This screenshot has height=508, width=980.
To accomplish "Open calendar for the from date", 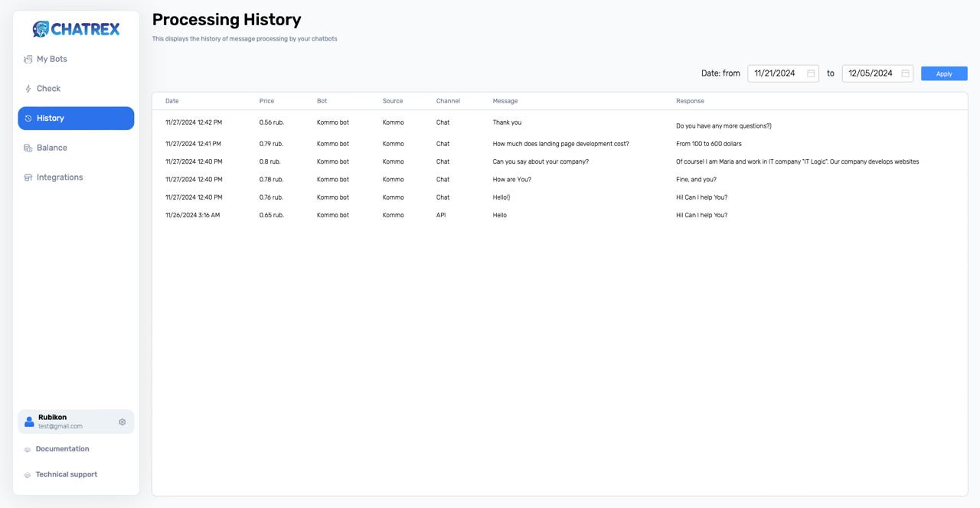I will [811, 73].
